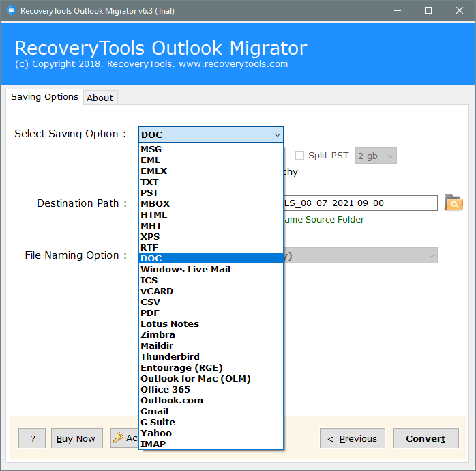Pick Outlook.com from the list
The height and width of the screenshot is (471, 476).
211,401
